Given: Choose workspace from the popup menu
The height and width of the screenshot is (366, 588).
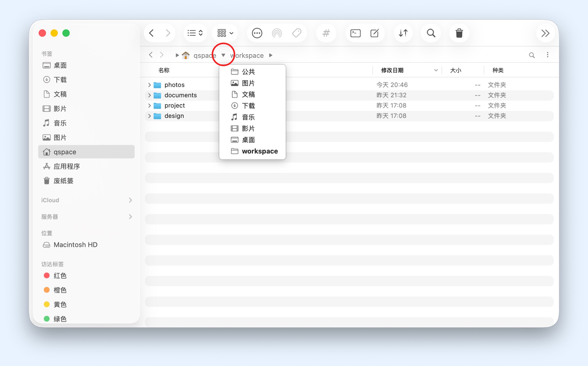Looking at the screenshot, I should click(x=259, y=151).
